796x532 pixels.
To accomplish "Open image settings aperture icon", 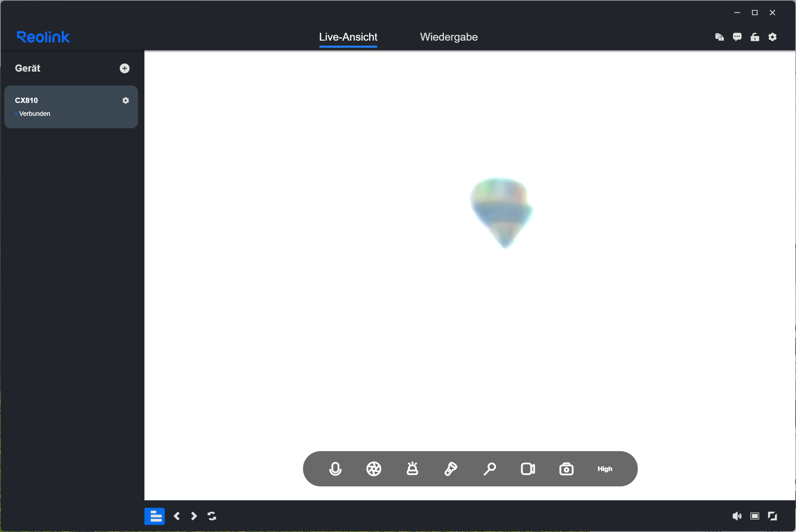I will (x=373, y=469).
